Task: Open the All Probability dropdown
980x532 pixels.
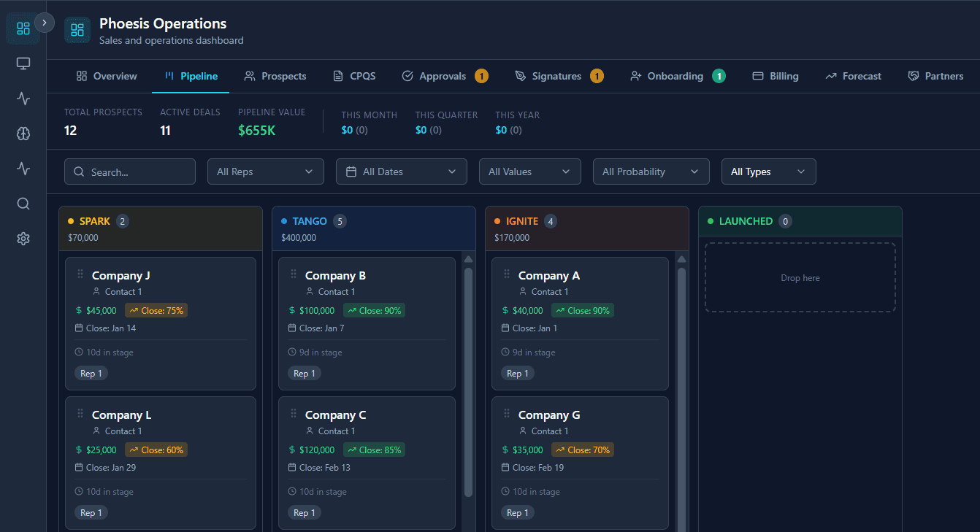Action: [651, 171]
